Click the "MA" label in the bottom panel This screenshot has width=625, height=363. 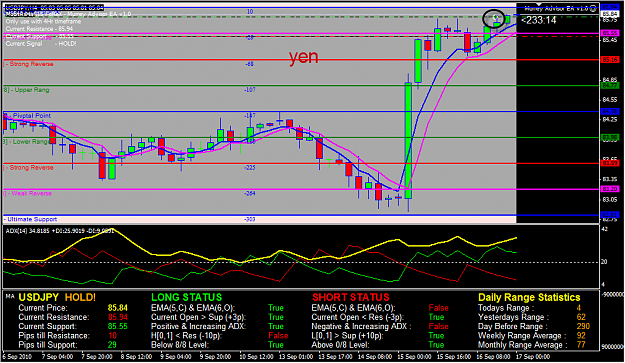pos(10,296)
